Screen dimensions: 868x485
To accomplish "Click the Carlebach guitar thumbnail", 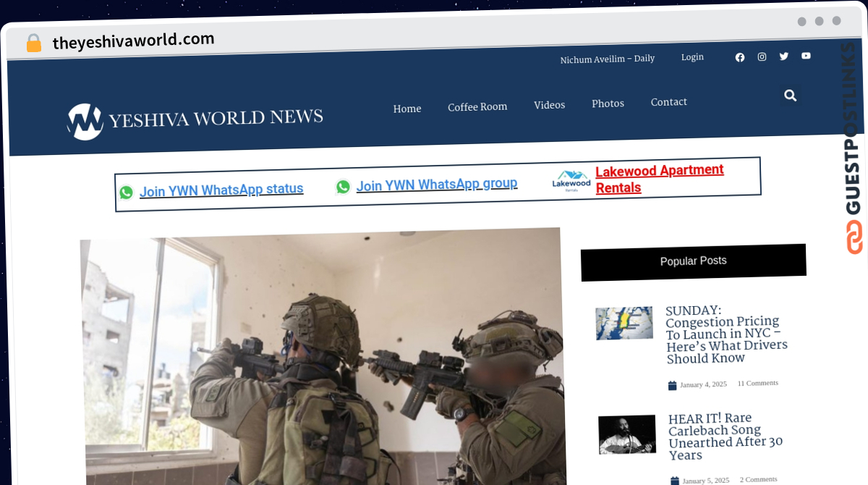I will click(x=627, y=434).
